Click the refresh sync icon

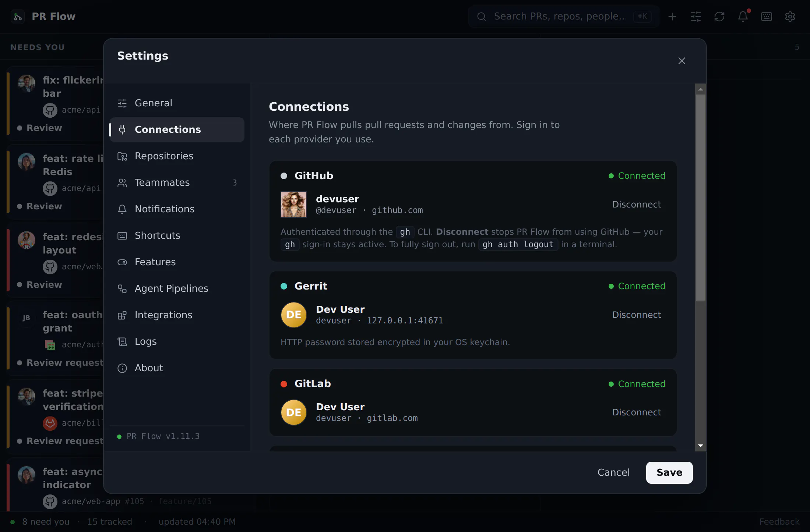[x=719, y=17]
